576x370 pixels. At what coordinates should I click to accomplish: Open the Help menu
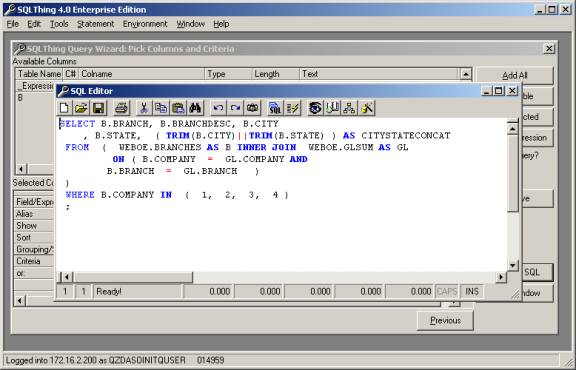pyautogui.click(x=221, y=24)
